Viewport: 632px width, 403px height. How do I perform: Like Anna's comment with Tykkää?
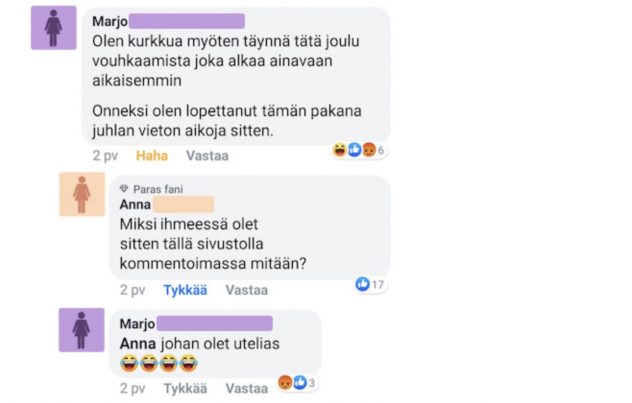point(185,290)
